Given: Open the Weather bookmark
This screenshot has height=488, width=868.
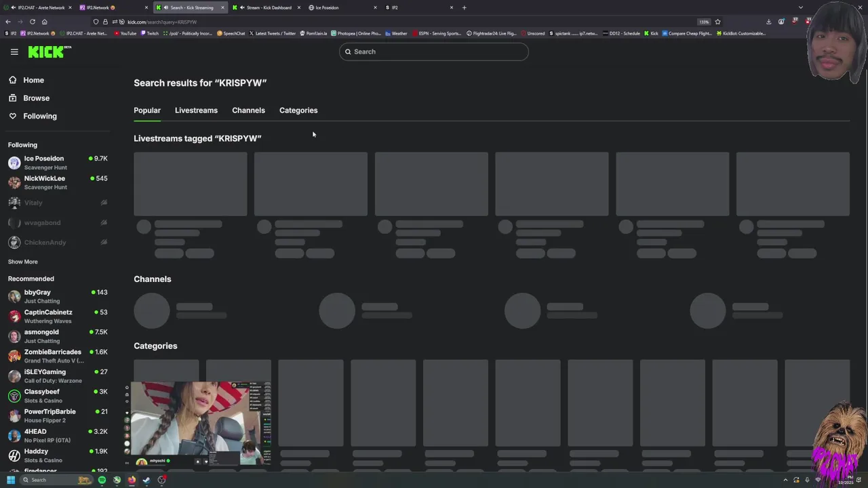Looking at the screenshot, I should click(396, 33).
